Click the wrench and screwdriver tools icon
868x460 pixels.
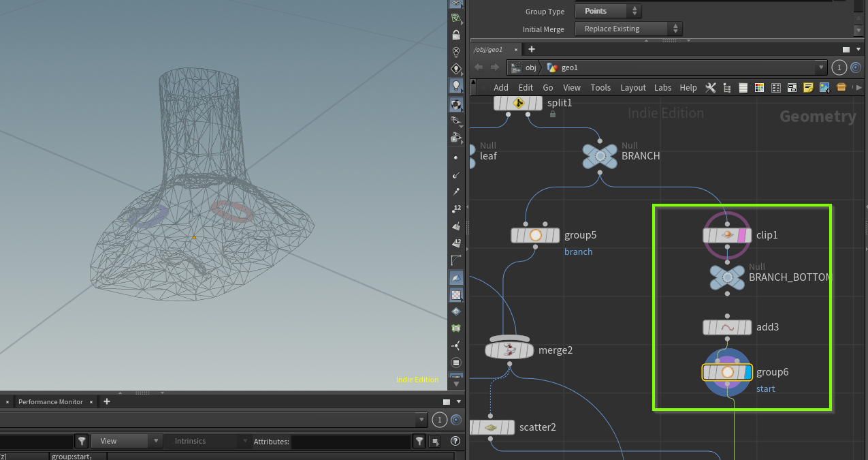pos(711,87)
